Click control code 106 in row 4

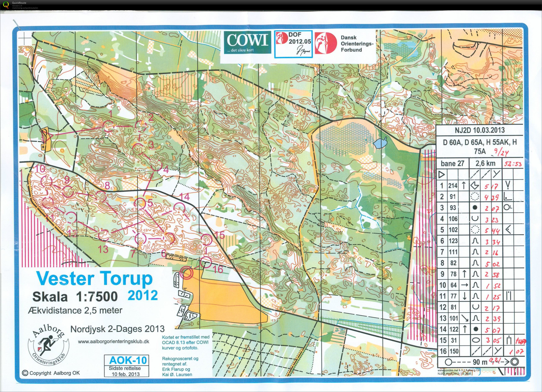click(x=453, y=219)
